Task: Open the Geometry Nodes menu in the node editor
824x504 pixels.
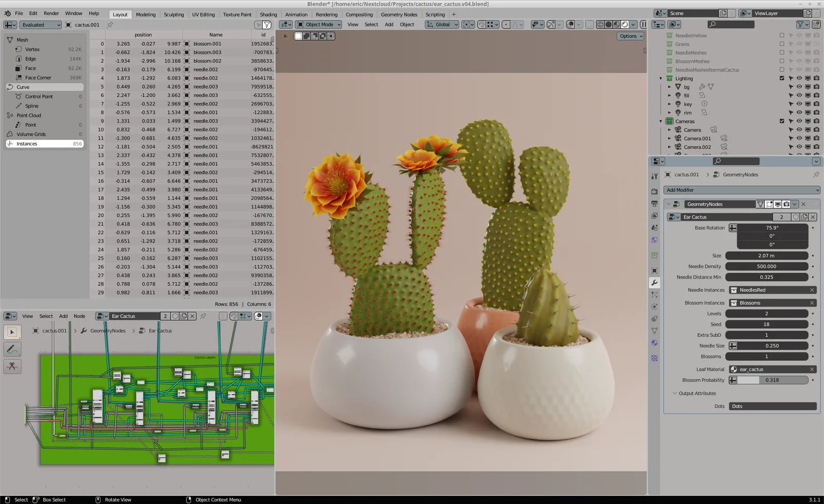Action: pyautogui.click(x=108, y=331)
